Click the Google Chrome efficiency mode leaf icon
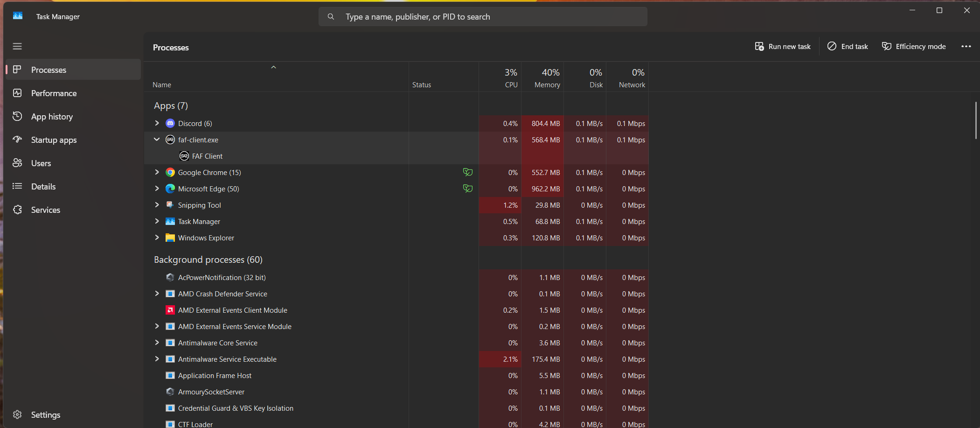Viewport: 980px width, 428px height. (x=468, y=172)
